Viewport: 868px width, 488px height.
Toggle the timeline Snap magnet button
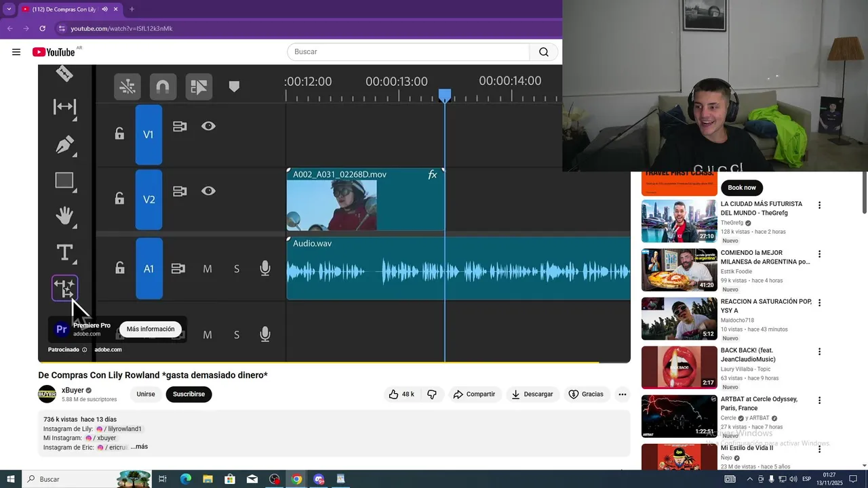(x=163, y=87)
